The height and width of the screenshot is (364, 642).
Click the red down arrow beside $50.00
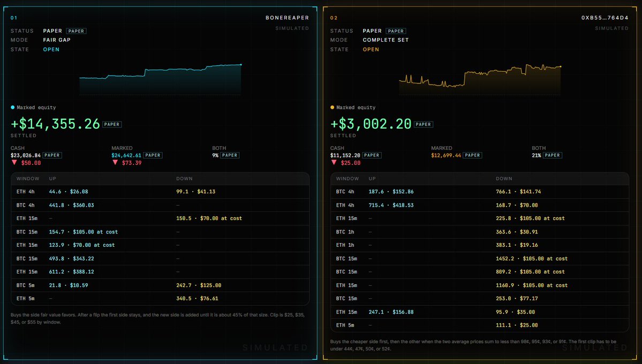14,163
